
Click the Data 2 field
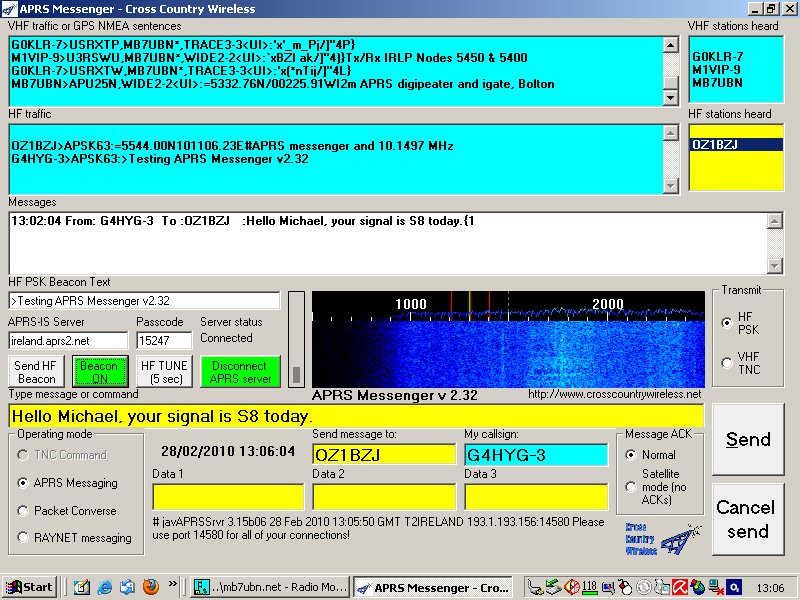pyautogui.click(x=384, y=496)
